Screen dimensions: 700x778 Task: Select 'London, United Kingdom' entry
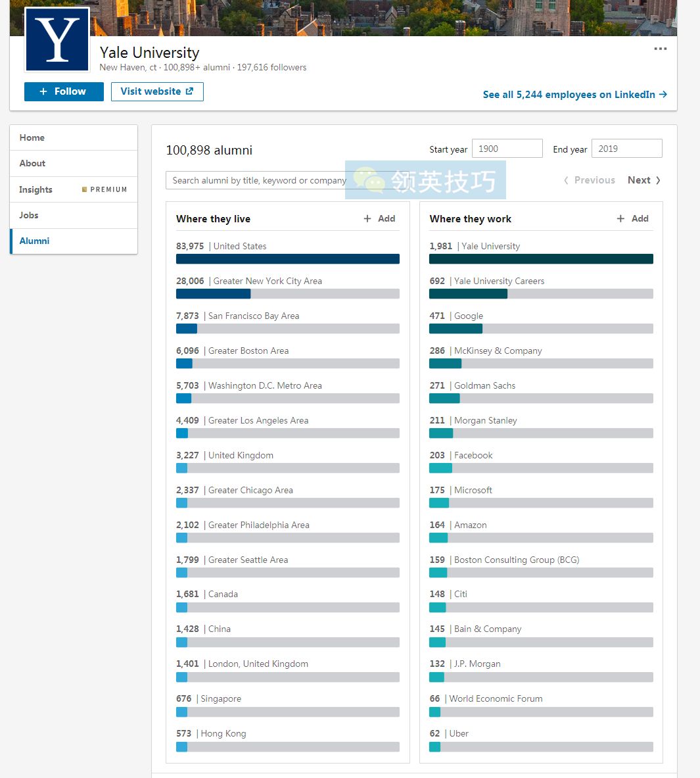click(287, 670)
